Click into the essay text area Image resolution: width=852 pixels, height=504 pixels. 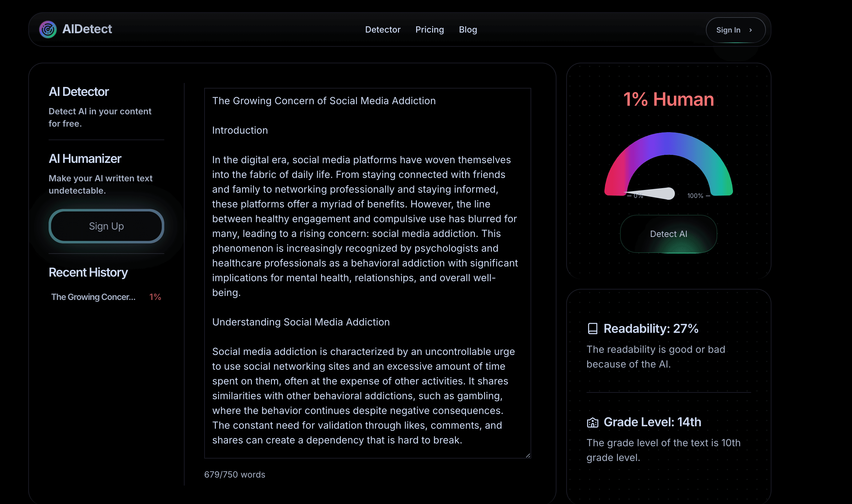367,272
